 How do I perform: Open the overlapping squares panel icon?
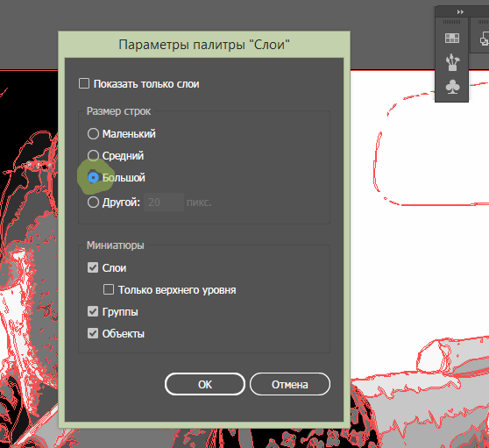click(485, 39)
